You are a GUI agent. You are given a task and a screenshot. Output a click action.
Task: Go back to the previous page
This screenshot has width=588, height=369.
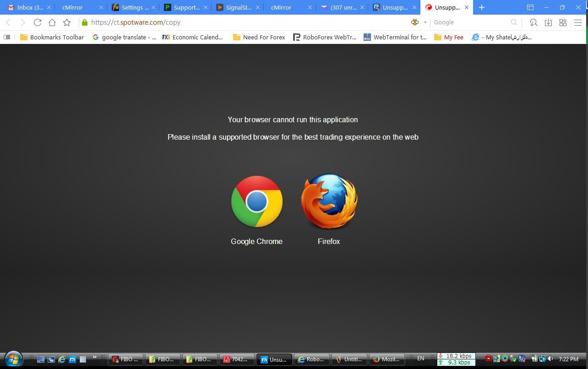pos(8,22)
